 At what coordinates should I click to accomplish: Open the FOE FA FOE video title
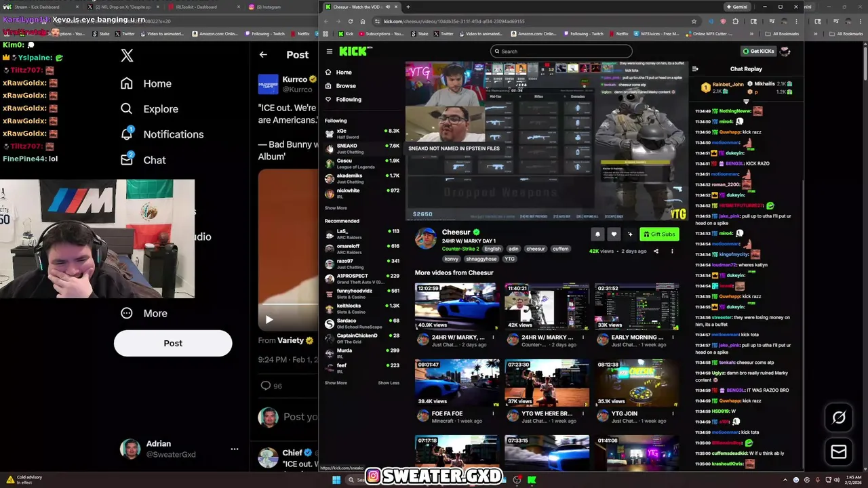point(447,413)
